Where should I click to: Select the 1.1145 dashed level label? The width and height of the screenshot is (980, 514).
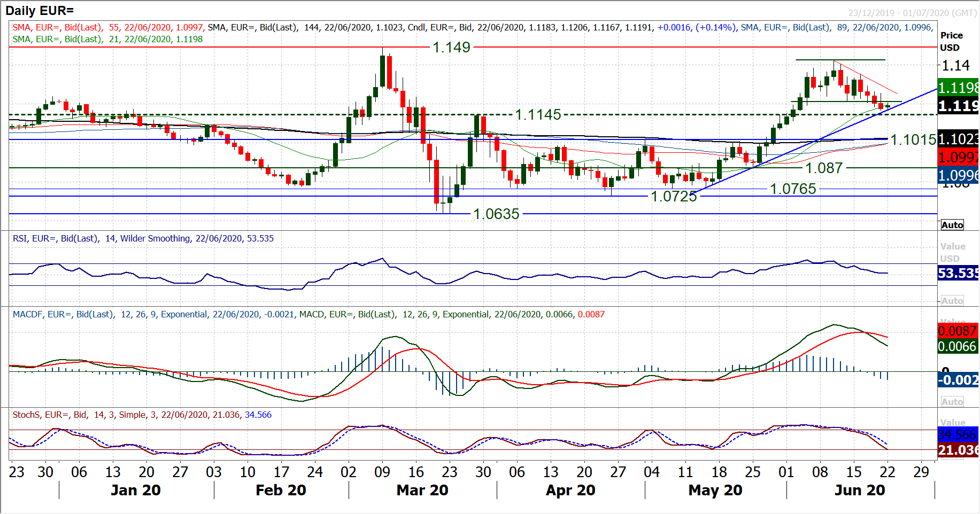point(538,115)
